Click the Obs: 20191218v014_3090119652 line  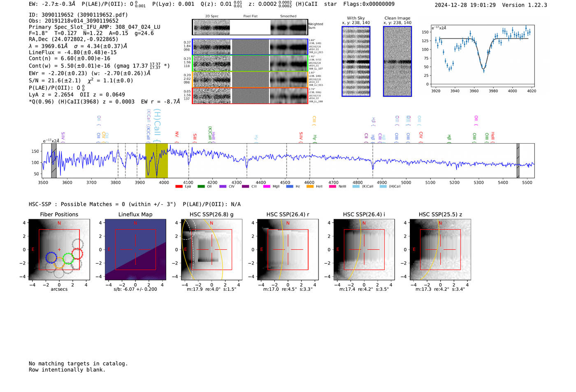[x=74, y=21]
